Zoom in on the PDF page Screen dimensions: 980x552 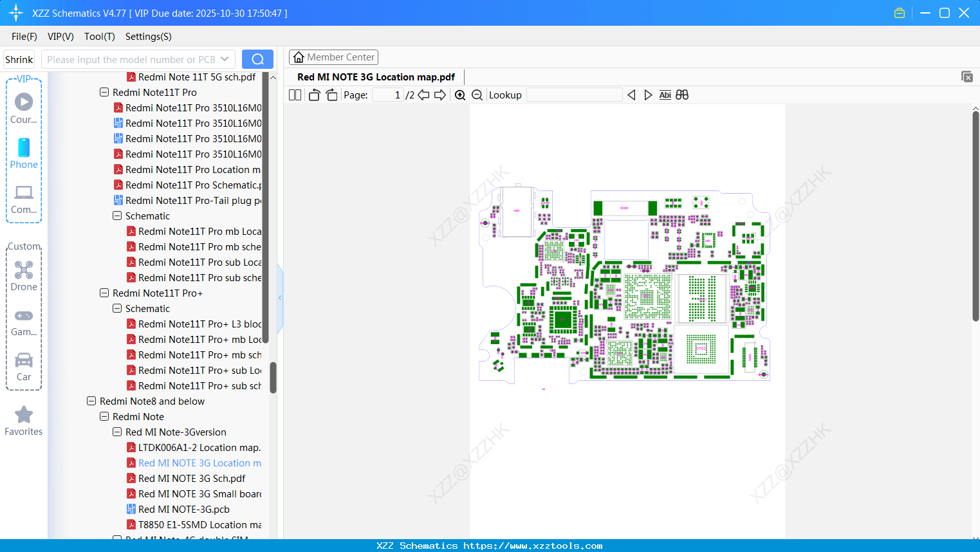tap(460, 95)
